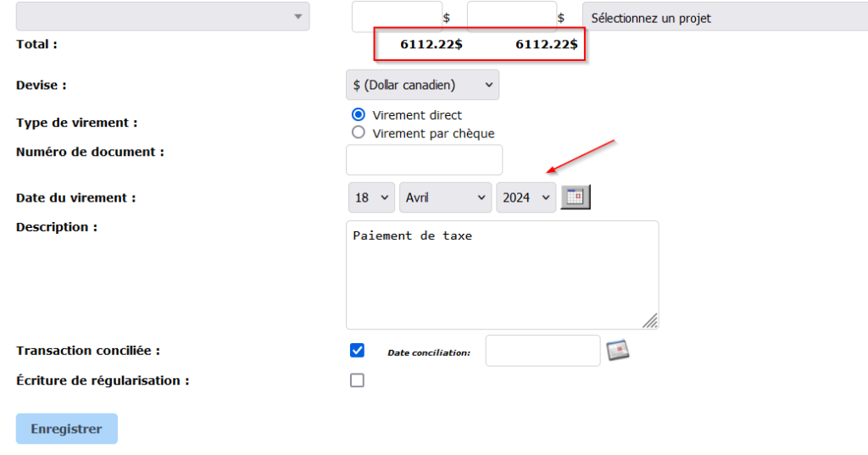Enable the Écriture de régularisation checkbox

point(357,380)
